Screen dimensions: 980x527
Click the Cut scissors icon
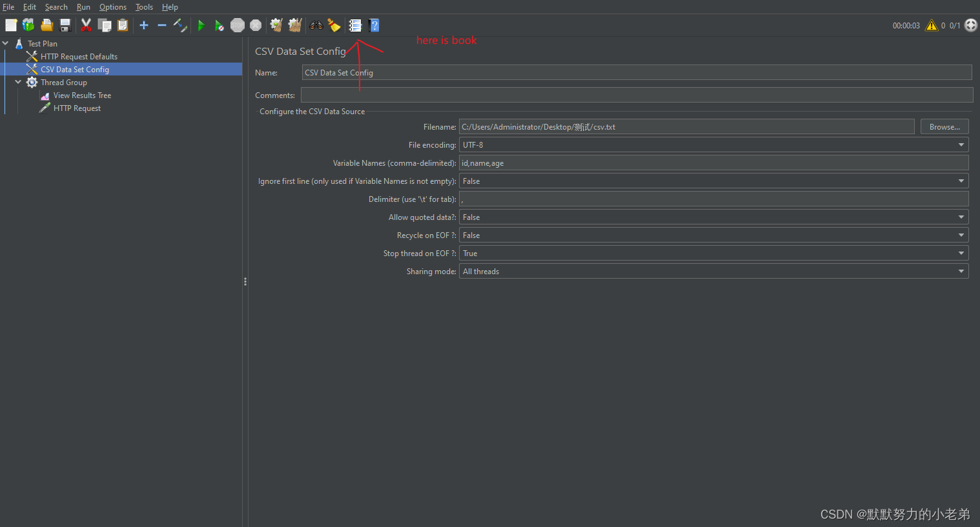[86, 25]
